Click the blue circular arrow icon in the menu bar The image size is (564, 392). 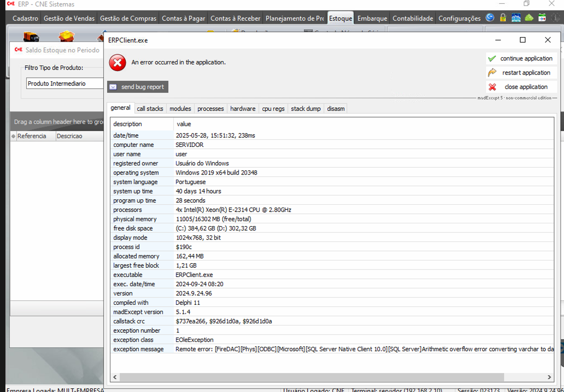pos(490,18)
